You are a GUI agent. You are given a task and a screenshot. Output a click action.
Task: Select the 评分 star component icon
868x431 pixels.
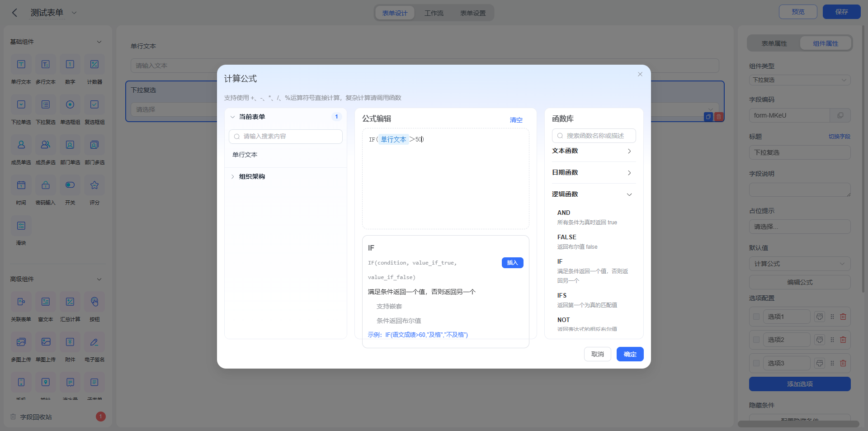pos(94,185)
